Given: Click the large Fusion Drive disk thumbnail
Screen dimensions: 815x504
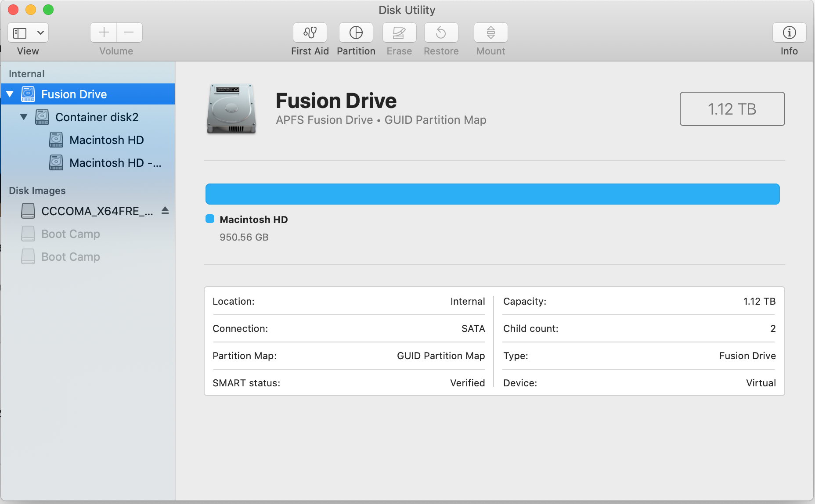Looking at the screenshot, I should pos(231,109).
